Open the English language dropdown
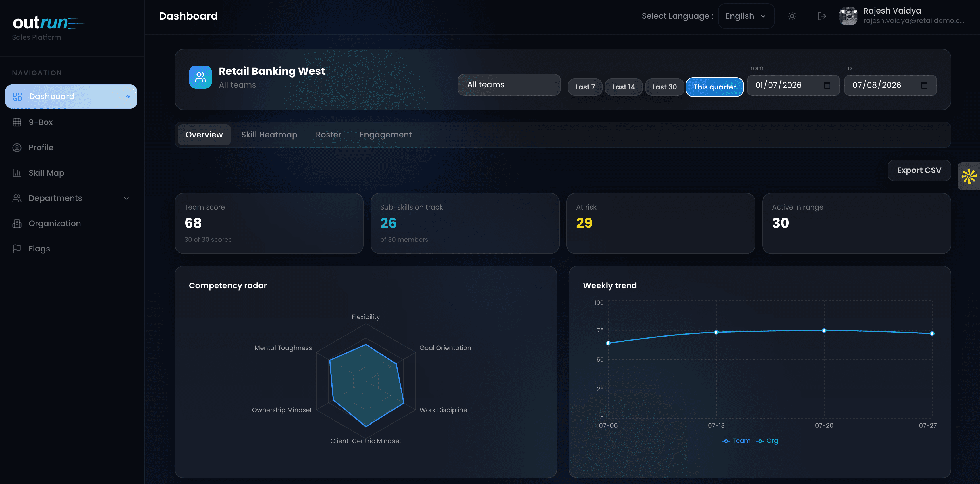Screen dimensions: 980x484 point(746,16)
